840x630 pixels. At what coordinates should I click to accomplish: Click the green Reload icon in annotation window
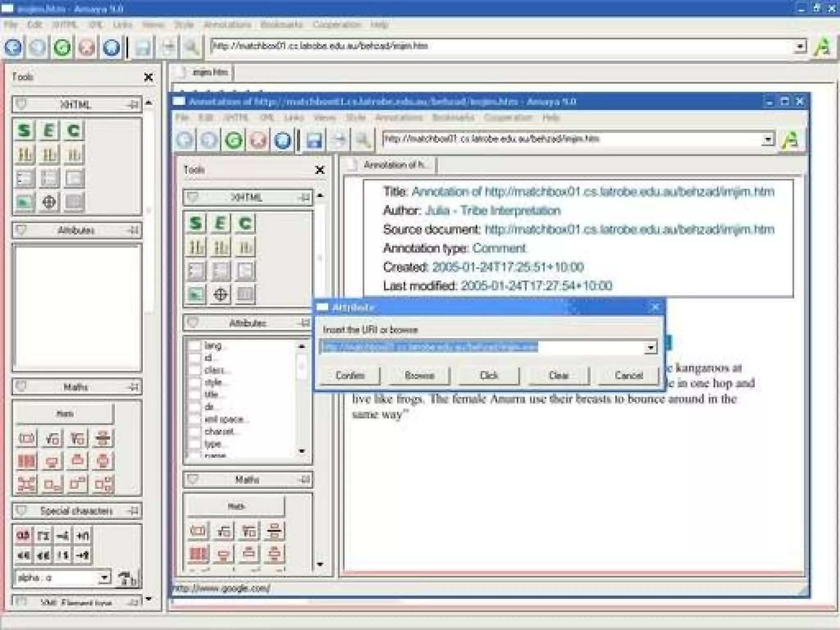click(x=234, y=140)
